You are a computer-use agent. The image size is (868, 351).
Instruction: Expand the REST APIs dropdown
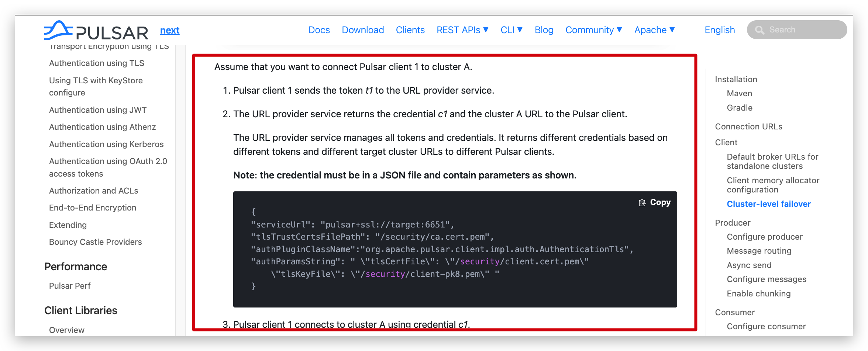click(462, 30)
